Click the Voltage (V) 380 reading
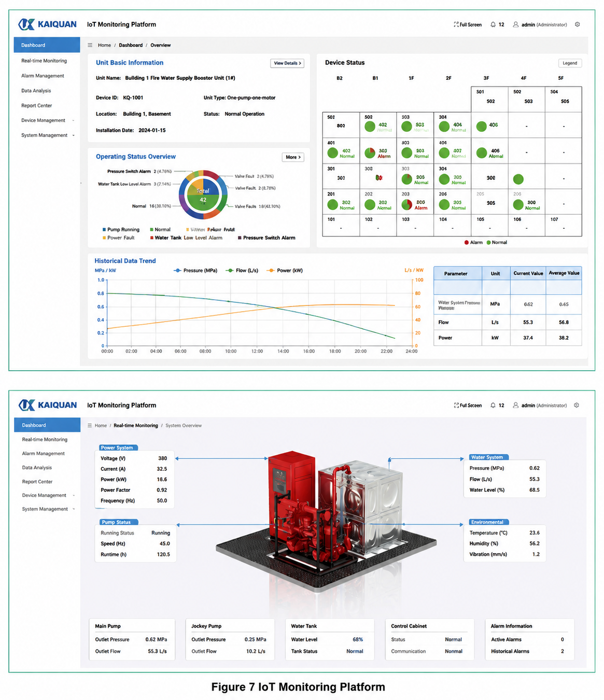Viewport: 604px width, 700px height. coord(162,458)
